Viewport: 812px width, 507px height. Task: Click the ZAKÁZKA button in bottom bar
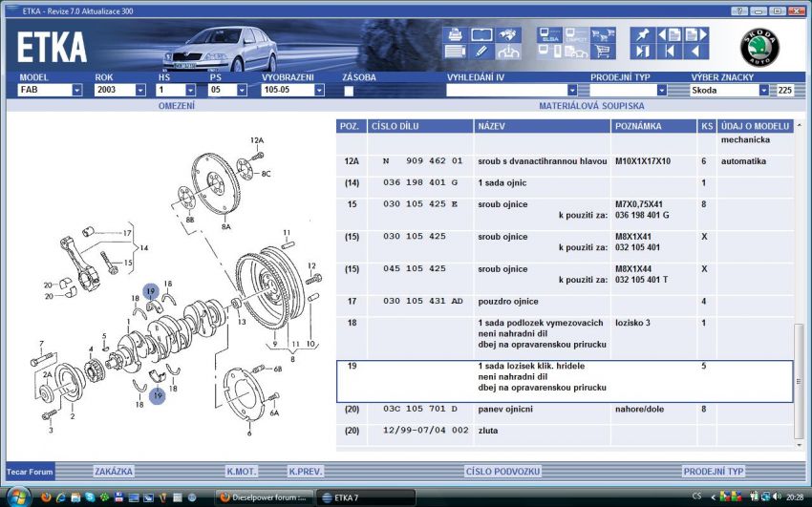point(114,472)
